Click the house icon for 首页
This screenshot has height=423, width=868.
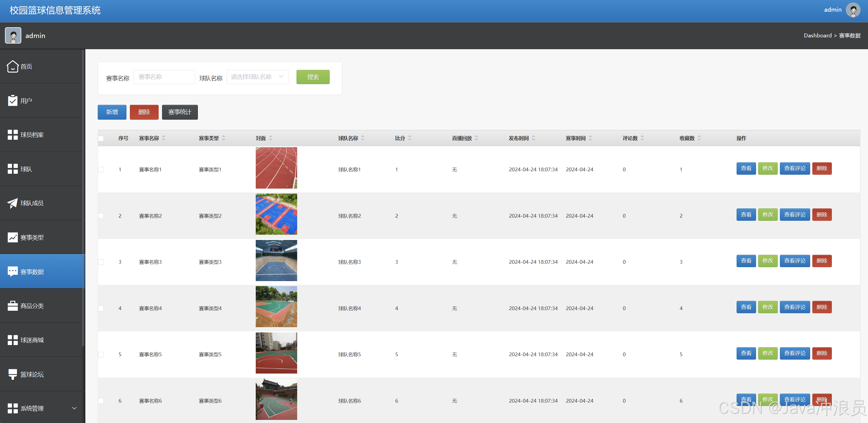(x=12, y=66)
